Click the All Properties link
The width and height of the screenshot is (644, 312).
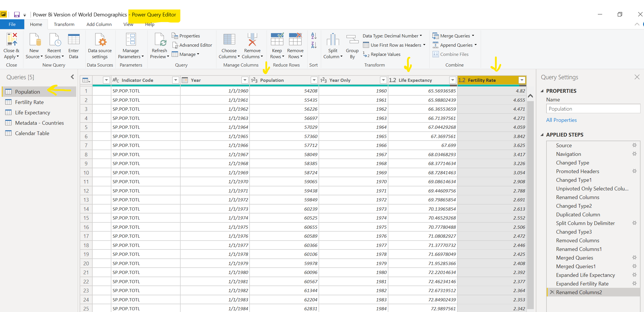[x=561, y=120]
